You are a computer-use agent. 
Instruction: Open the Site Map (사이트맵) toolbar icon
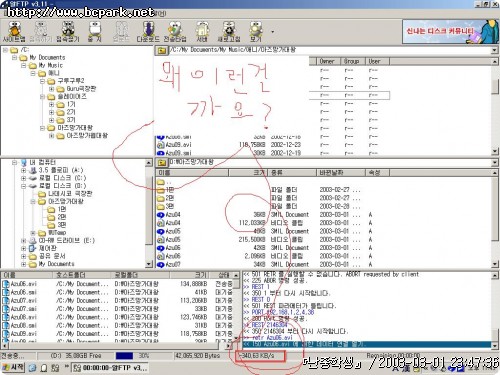pos(14,32)
